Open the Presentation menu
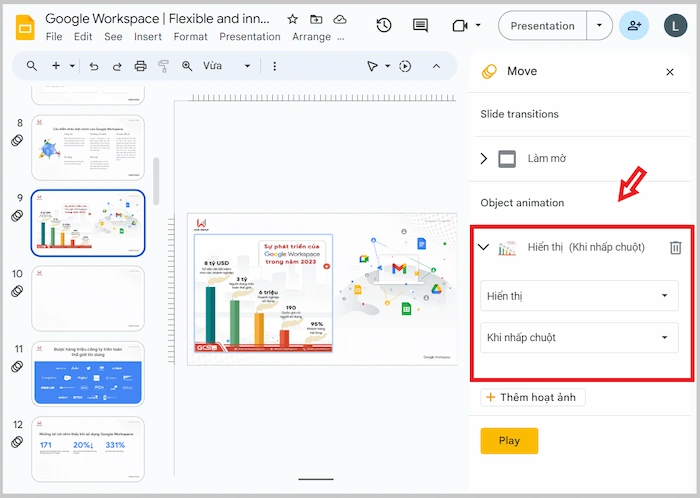Viewport: 700px width, 498px height. (250, 37)
